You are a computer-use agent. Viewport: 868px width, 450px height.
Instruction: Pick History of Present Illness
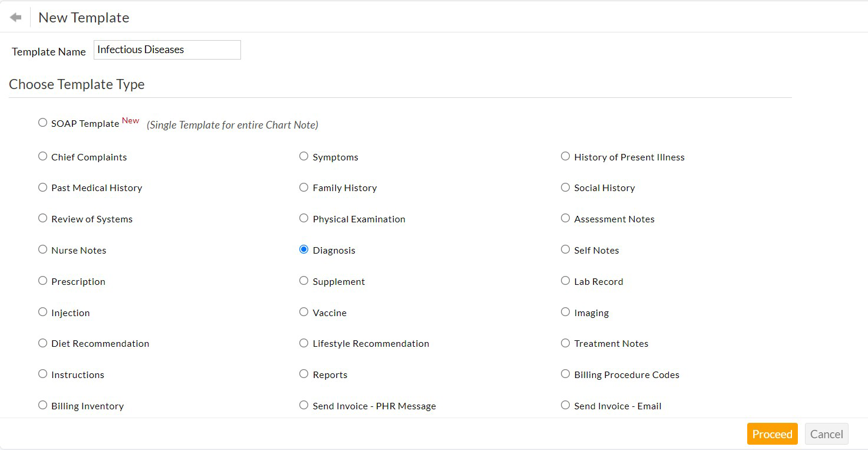[x=565, y=156]
